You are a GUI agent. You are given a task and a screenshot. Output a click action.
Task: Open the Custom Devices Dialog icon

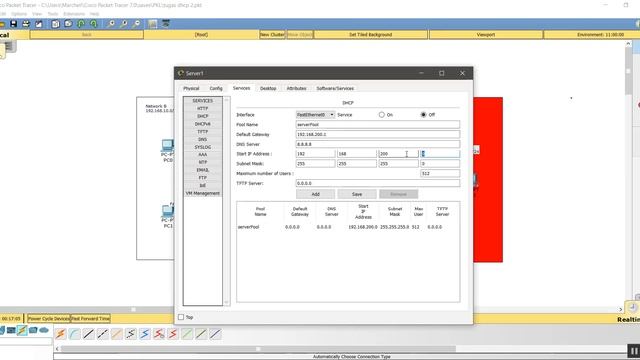[x=166, y=24]
